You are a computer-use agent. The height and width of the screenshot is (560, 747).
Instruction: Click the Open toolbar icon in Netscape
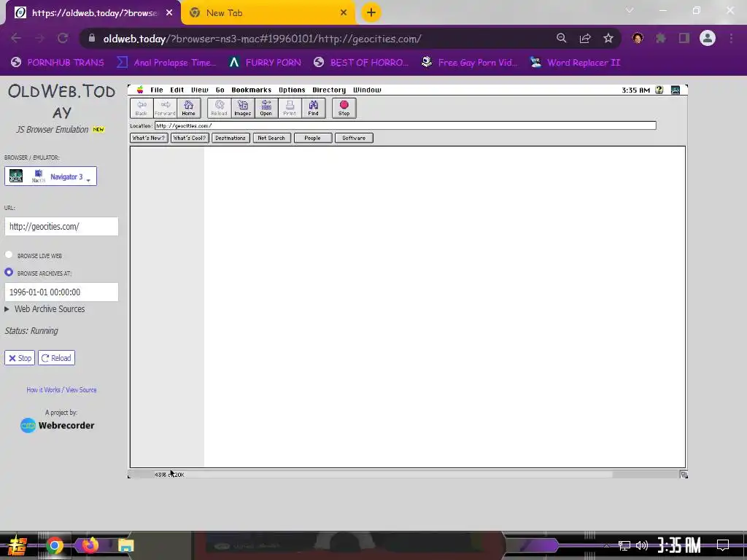[x=266, y=108]
